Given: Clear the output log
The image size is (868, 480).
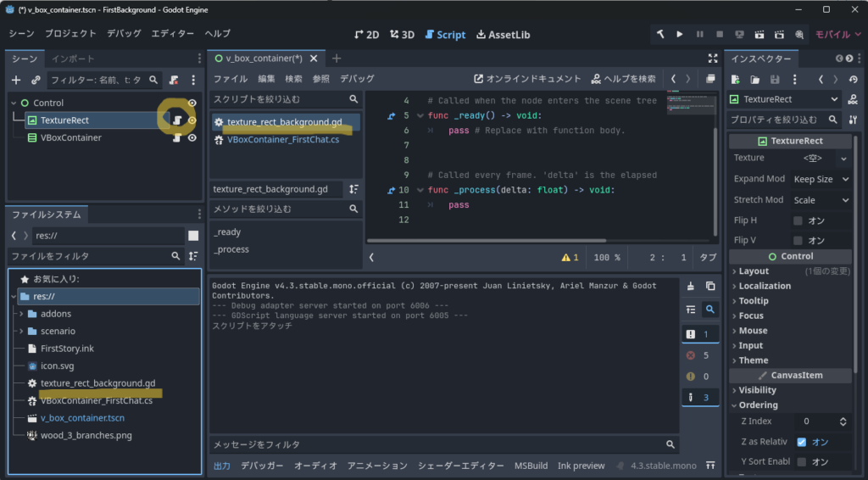Looking at the screenshot, I should (690, 287).
